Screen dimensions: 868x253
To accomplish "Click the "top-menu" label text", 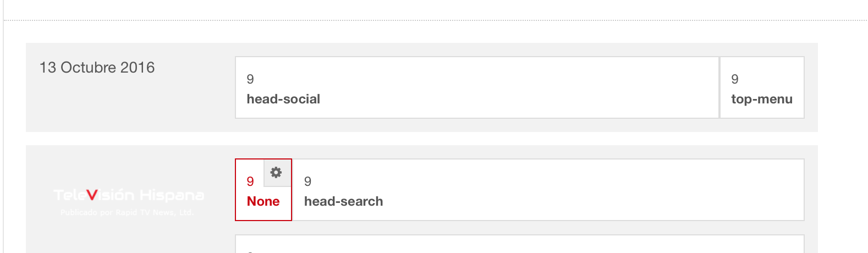I will (762, 99).
